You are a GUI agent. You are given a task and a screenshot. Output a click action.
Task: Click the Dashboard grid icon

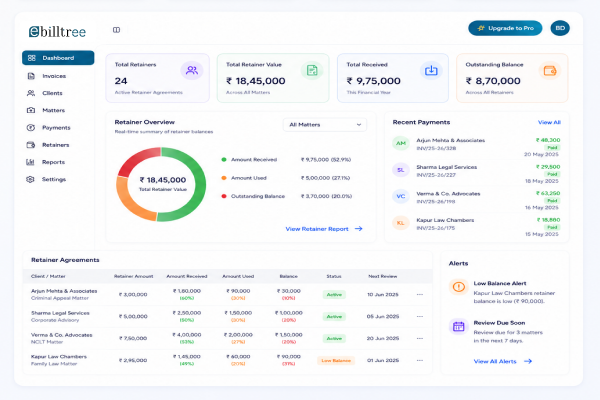(32, 58)
